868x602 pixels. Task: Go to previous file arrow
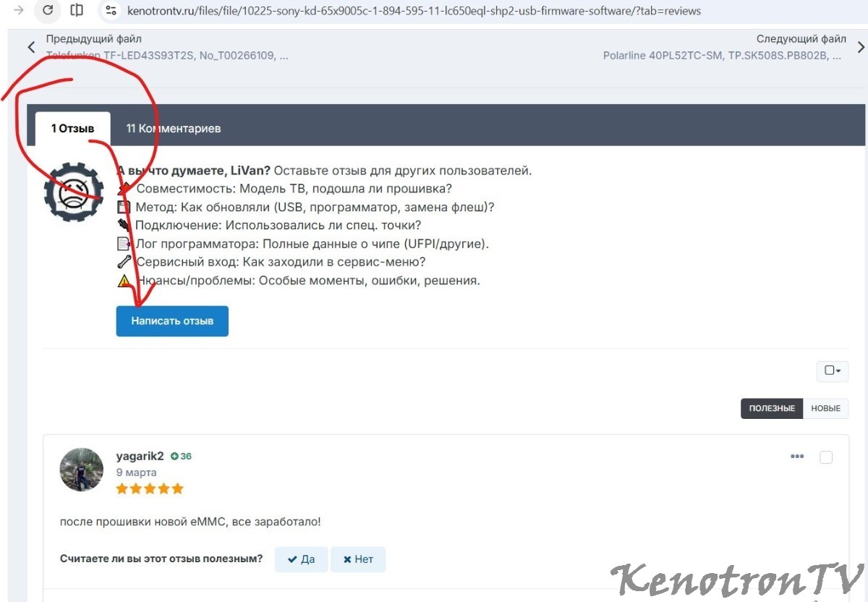pyautogui.click(x=31, y=47)
